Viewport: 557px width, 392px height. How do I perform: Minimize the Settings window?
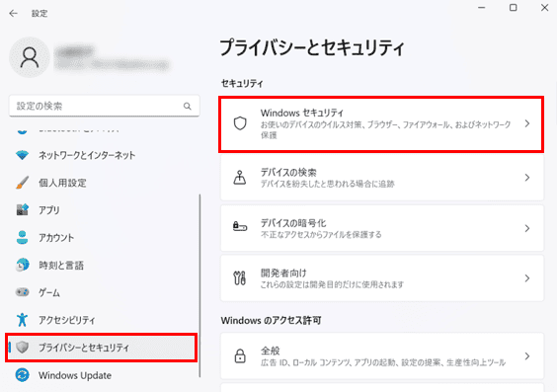482,8
